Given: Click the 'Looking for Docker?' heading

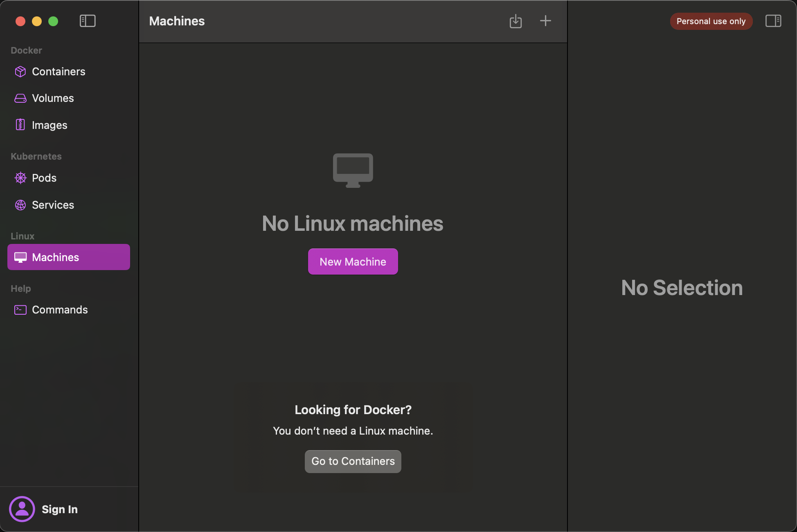Looking at the screenshot, I should coord(353,410).
